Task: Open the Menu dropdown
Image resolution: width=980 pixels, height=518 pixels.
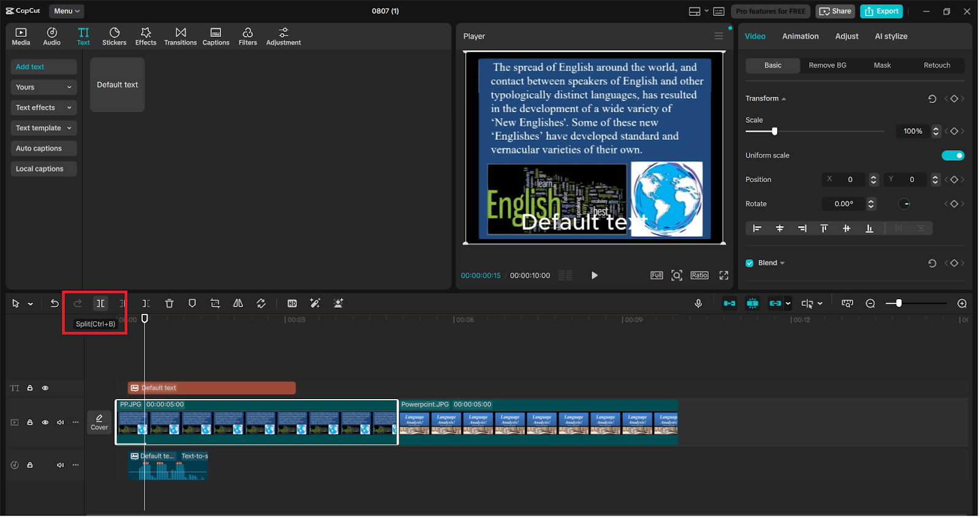Action: (67, 11)
